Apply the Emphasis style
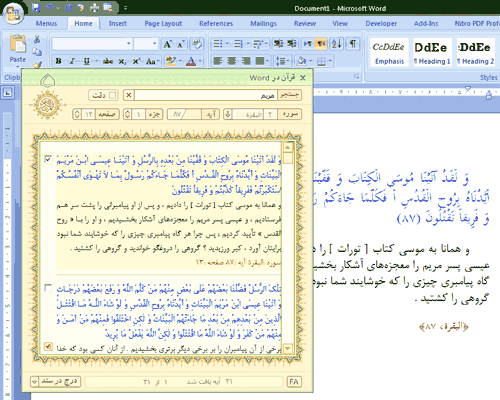Screen dimensions: 500x400 (x=389, y=52)
